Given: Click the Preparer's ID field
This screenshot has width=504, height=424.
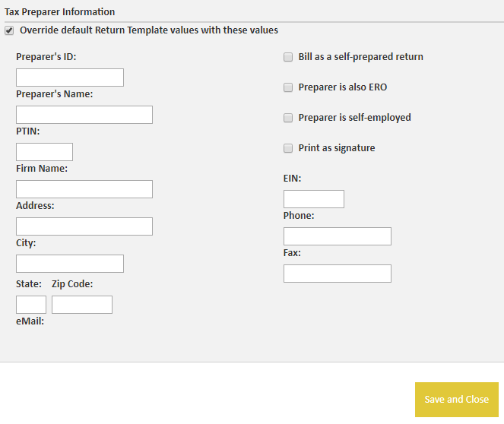Looking at the screenshot, I should point(70,78).
